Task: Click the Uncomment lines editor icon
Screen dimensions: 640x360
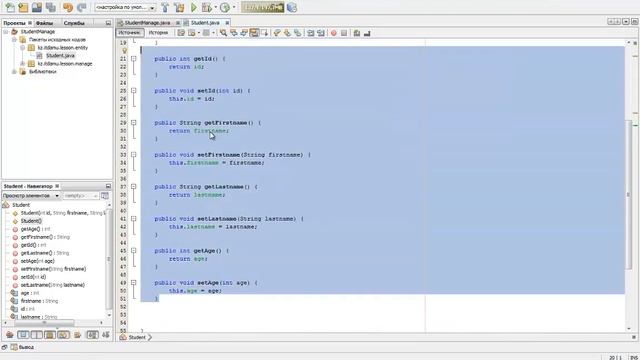Action: coord(367,33)
